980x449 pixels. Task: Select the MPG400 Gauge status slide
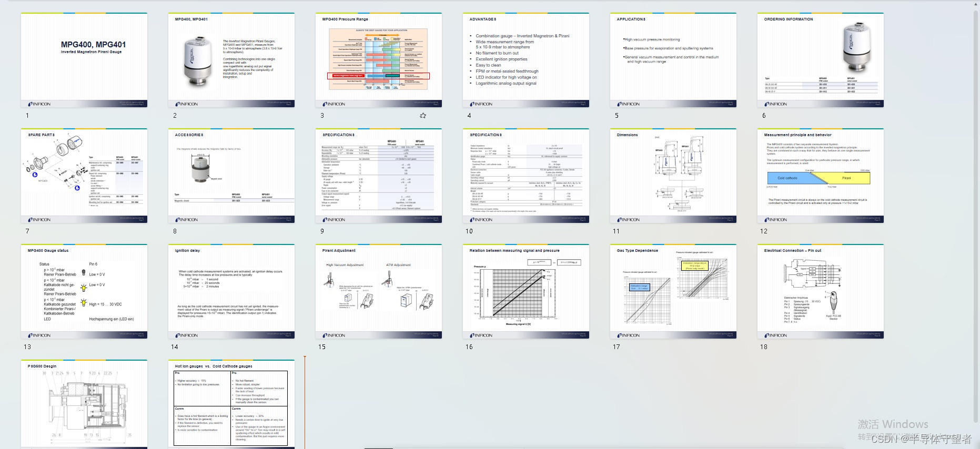[84, 291]
